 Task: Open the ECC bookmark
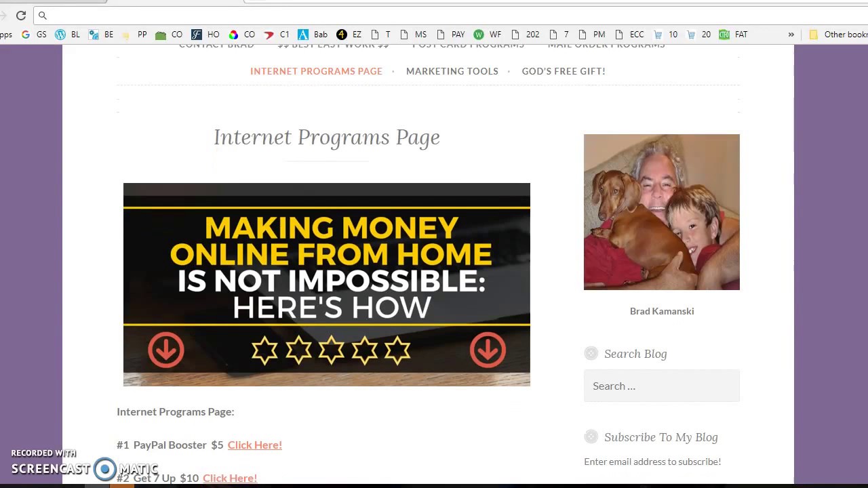[x=629, y=34]
